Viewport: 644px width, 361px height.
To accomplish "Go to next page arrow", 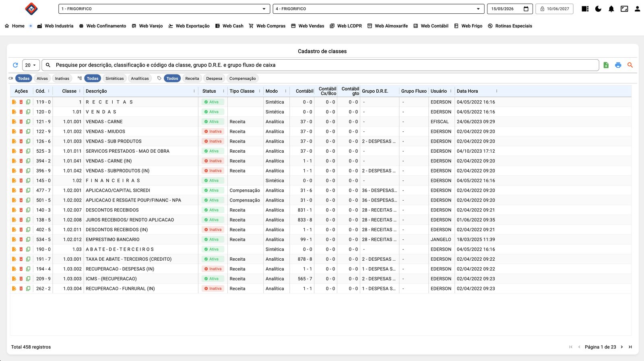I will click(x=621, y=347).
